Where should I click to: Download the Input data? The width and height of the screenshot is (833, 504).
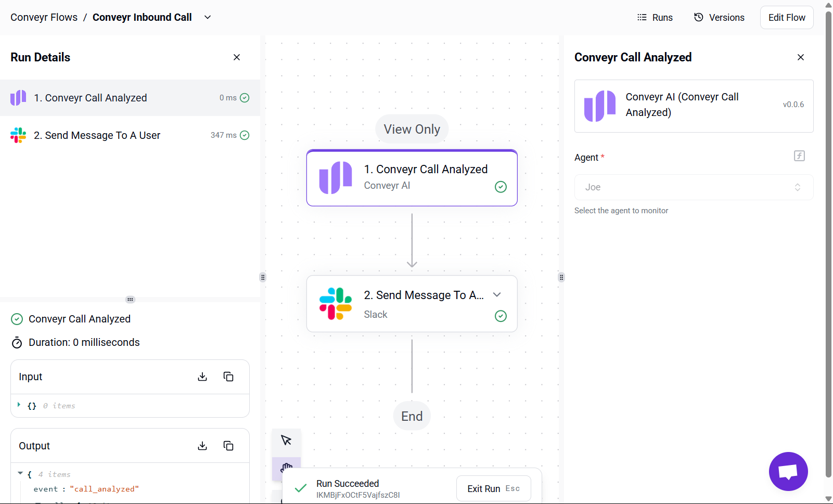coord(202,377)
